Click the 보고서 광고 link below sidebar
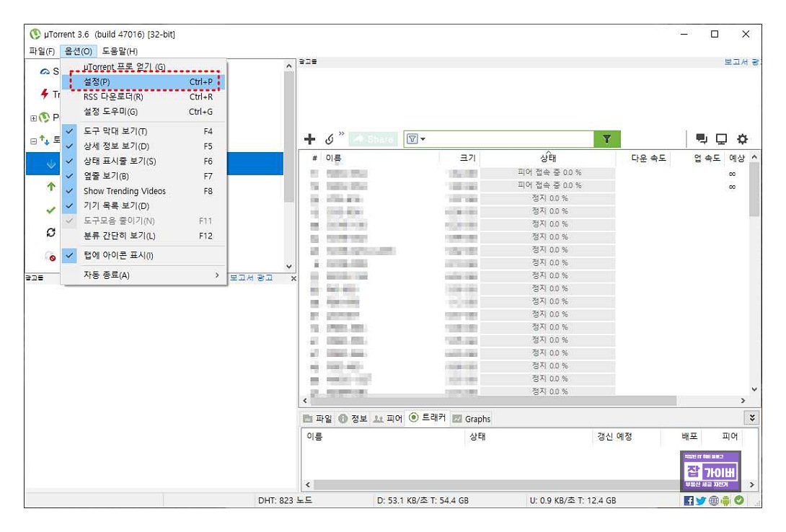Screen dimensions: 786x532 click(251, 278)
